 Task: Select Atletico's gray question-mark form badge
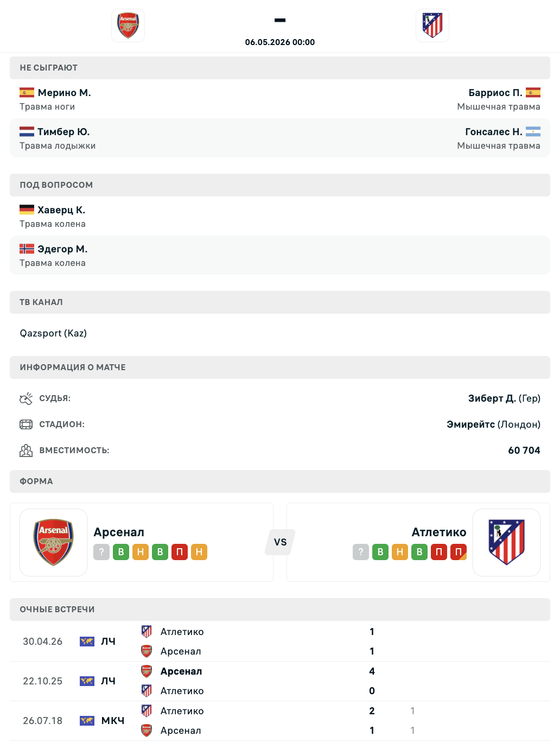click(361, 552)
